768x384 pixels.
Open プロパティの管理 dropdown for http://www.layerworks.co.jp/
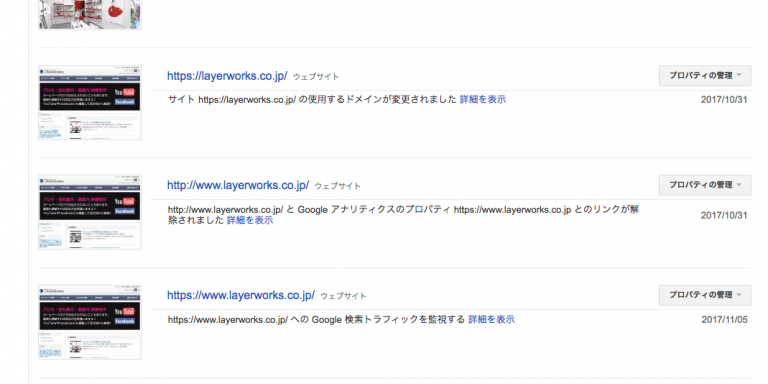705,185
